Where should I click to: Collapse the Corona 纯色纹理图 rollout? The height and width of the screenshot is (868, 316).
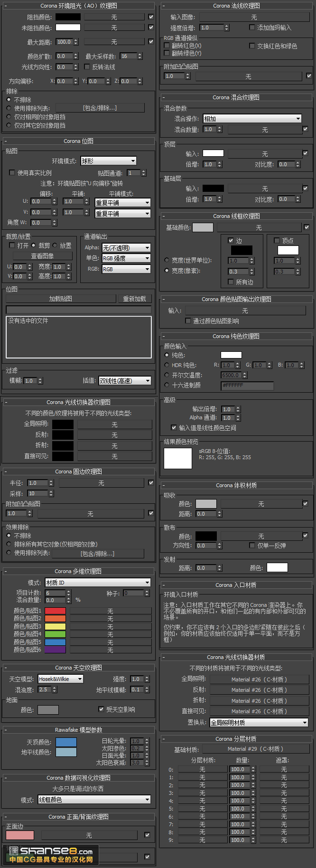(236, 336)
